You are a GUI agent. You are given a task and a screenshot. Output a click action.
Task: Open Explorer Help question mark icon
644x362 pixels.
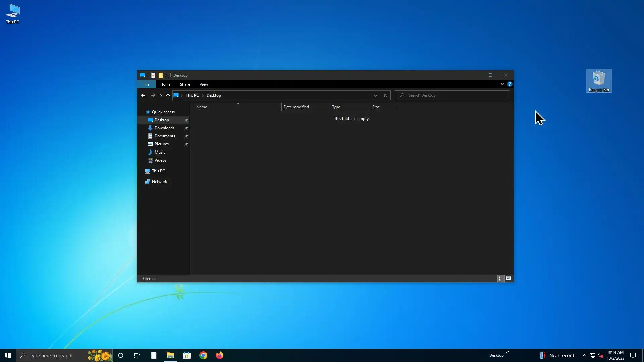click(x=509, y=84)
